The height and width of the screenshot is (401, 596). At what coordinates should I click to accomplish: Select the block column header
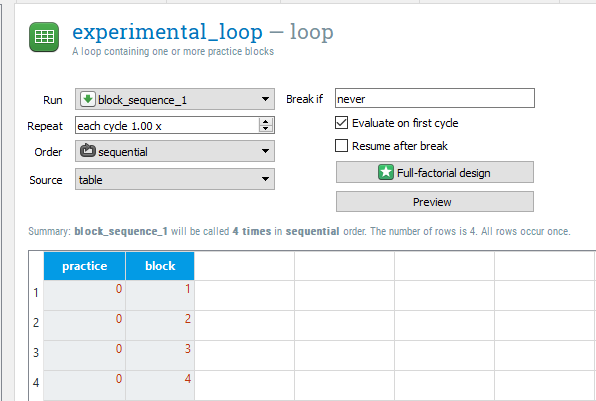pos(160,266)
